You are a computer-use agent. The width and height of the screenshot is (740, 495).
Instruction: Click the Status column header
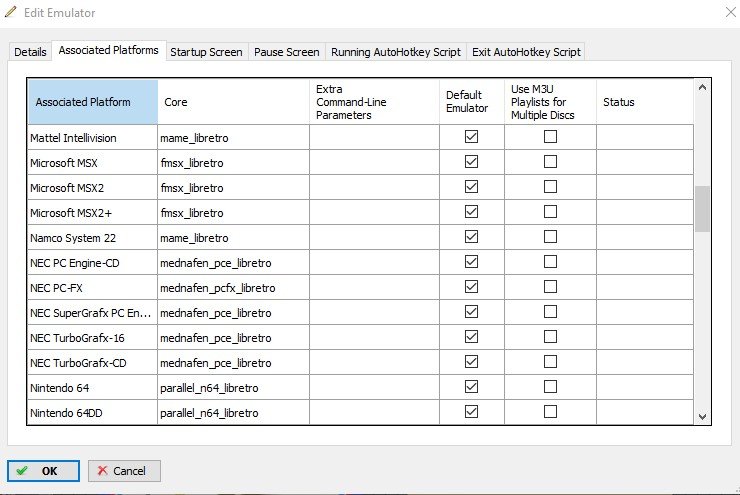click(x=645, y=102)
